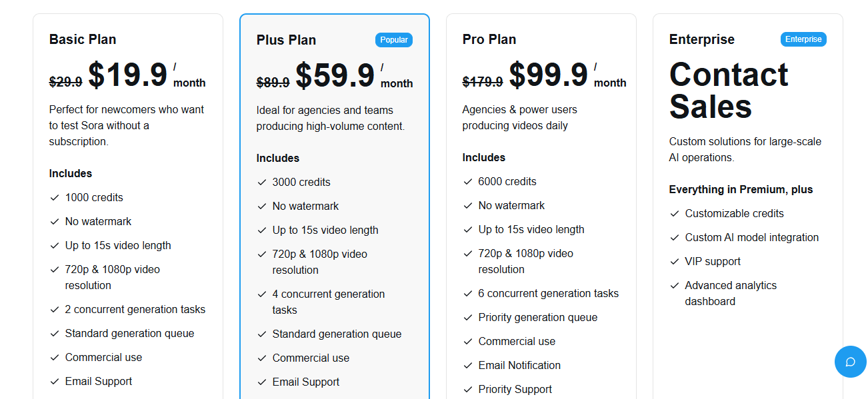Expand the Basic Plan Includes section
Viewport: 868px width, 399px height.
[x=70, y=173]
